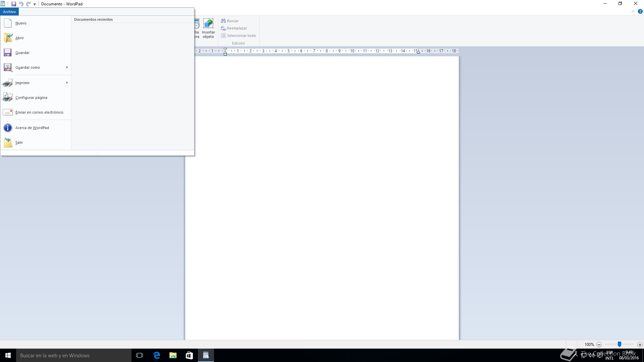Viewport: 644px width, 362px height.
Task: Click WordPad taskbar button
Action: point(206,355)
